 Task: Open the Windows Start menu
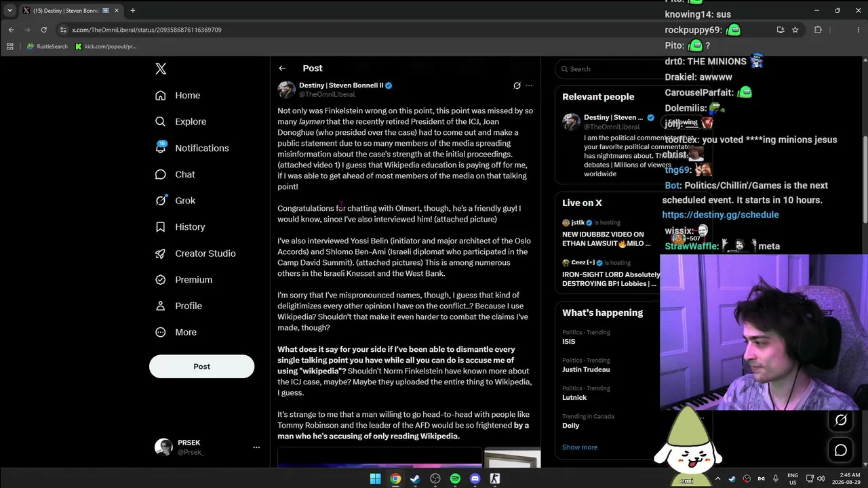pos(375,479)
